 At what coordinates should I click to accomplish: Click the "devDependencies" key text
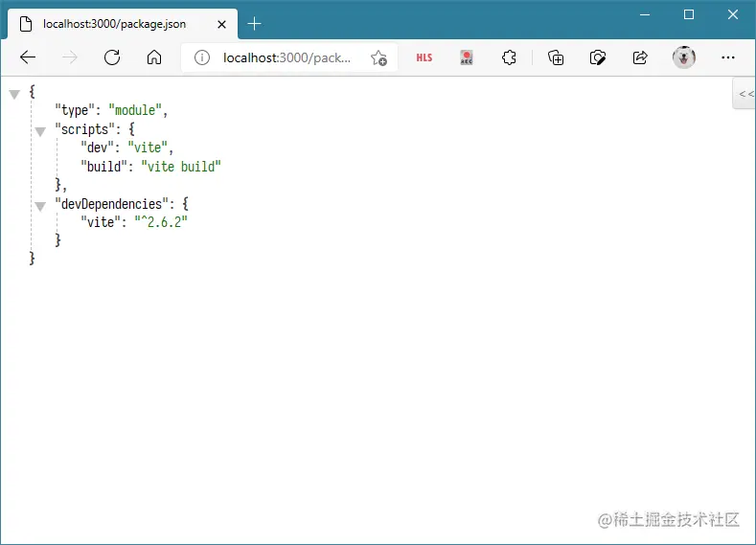tap(111, 204)
